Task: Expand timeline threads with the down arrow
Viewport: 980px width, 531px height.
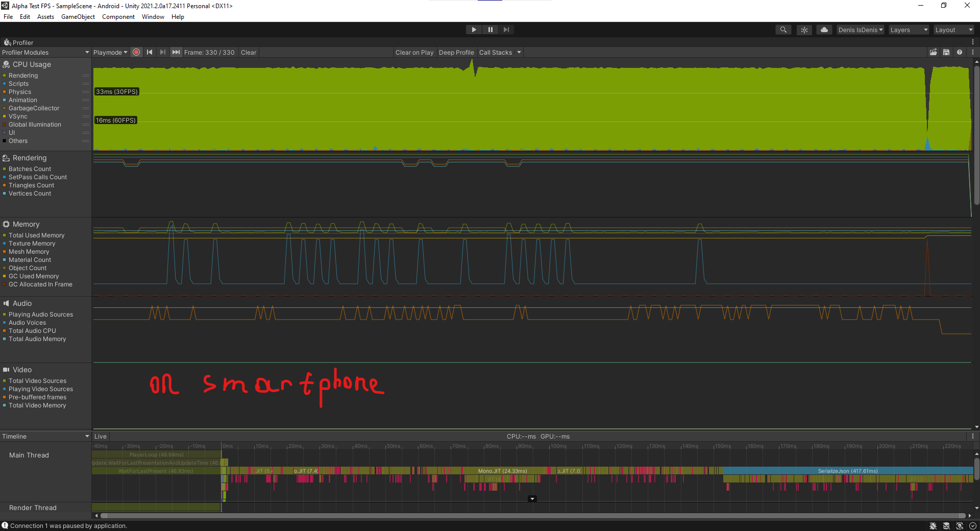Action: pyautogui.click(x=532, y=499)
